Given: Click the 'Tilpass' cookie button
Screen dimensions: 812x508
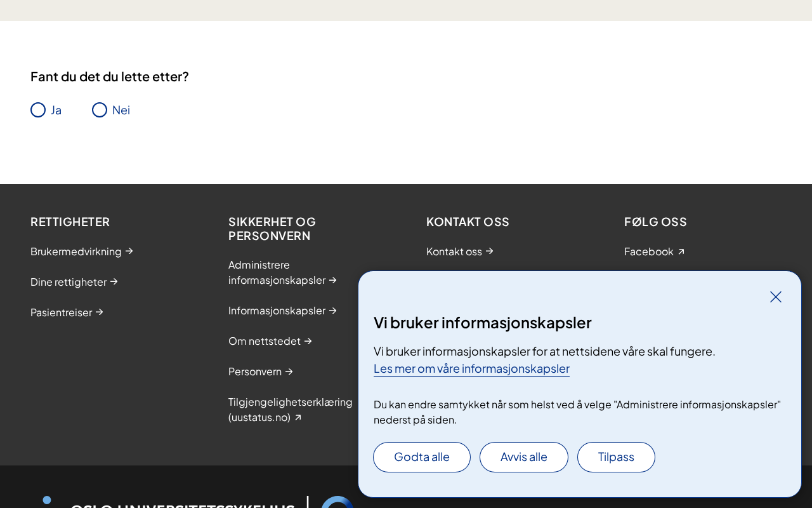Looking at the screenshot, I should coord(616,457).
